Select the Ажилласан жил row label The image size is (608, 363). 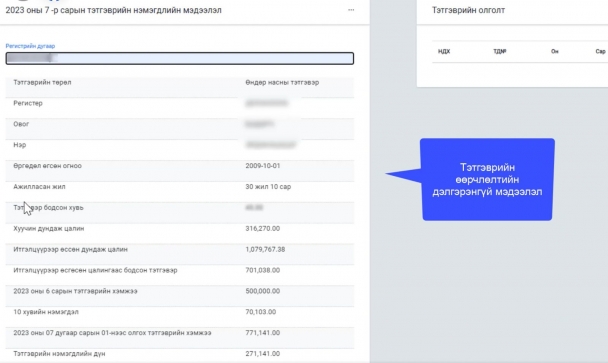pos(39,187)
